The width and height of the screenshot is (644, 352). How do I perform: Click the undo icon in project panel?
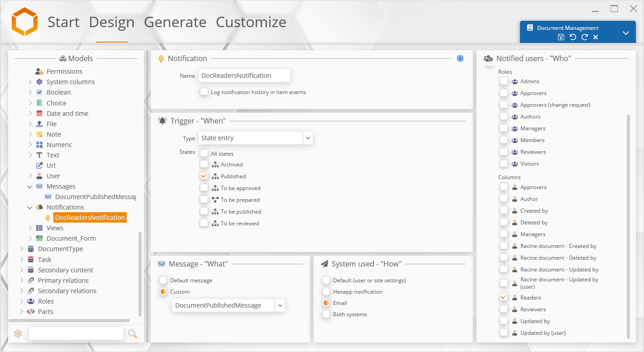coord(573,37)
